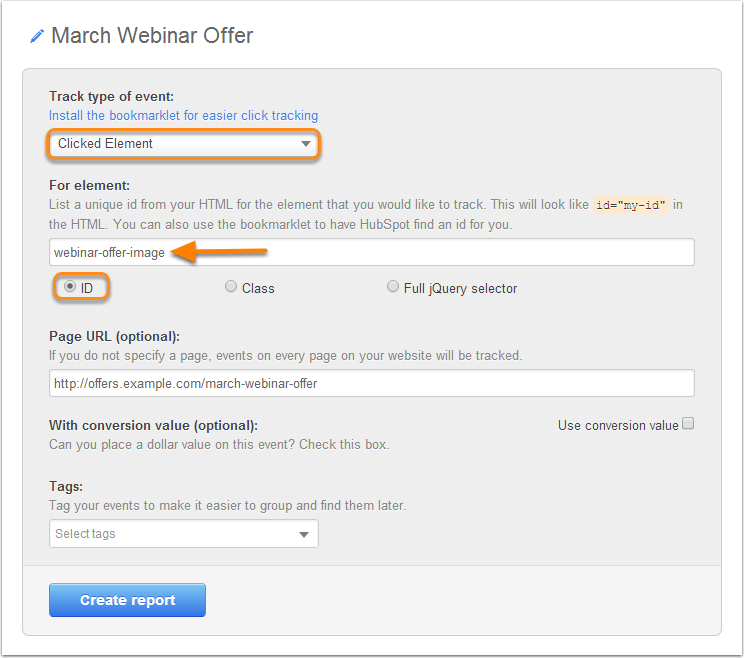Click the Full jQuery selector label
The image size is (744, 658).
point(460,288)
